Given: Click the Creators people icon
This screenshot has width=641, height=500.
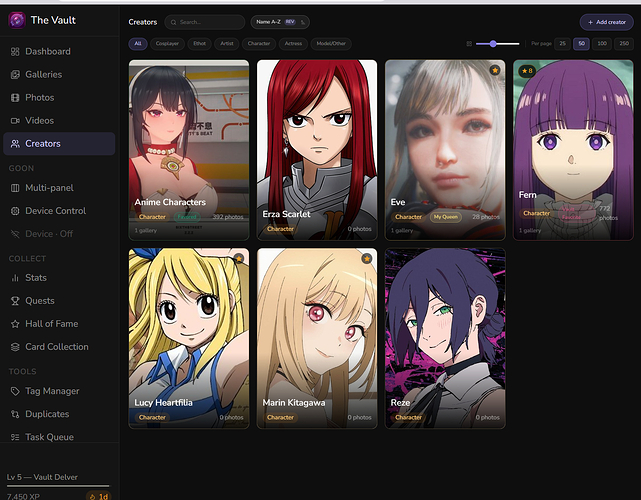Looking at the screenshot, I should click(15, 143).
